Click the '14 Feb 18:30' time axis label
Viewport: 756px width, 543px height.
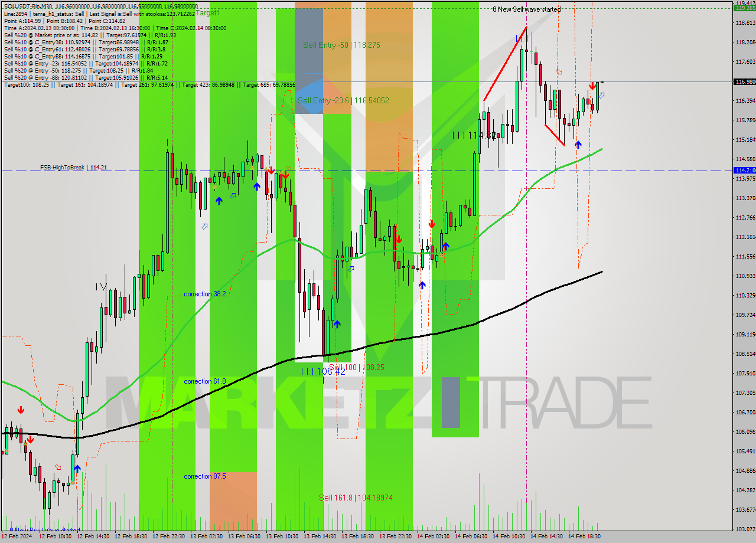point(584,537)
